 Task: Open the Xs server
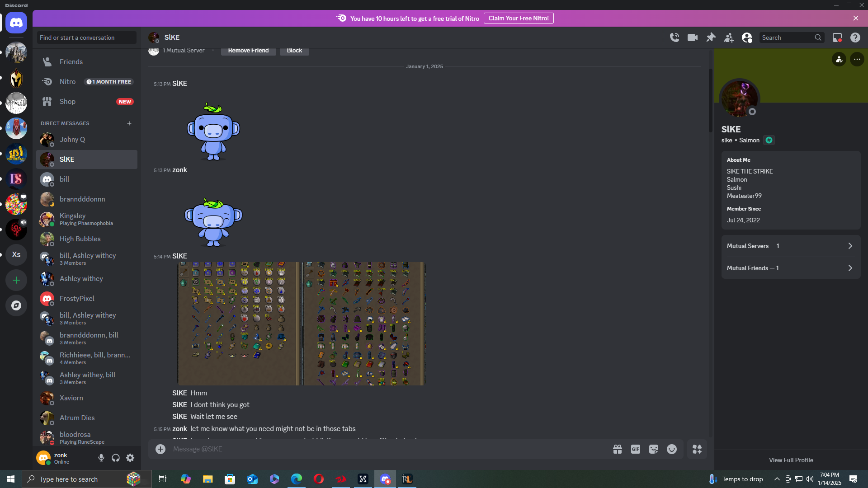click(16, 255)
